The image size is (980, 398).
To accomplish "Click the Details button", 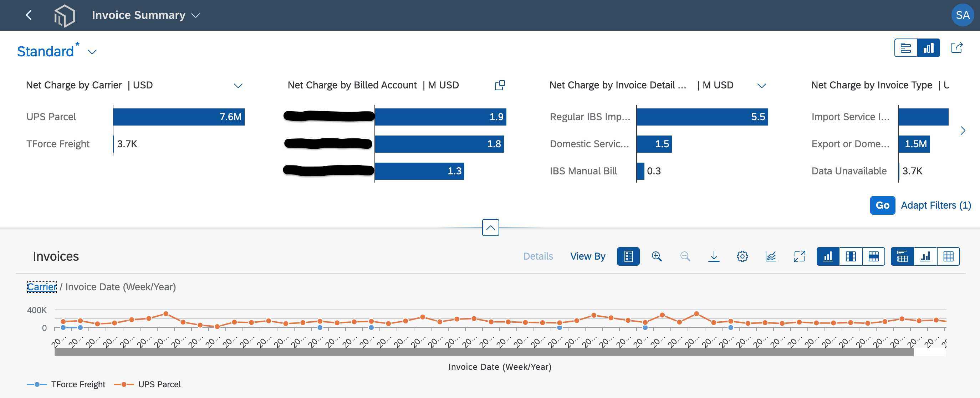I will tap(538, 256).
